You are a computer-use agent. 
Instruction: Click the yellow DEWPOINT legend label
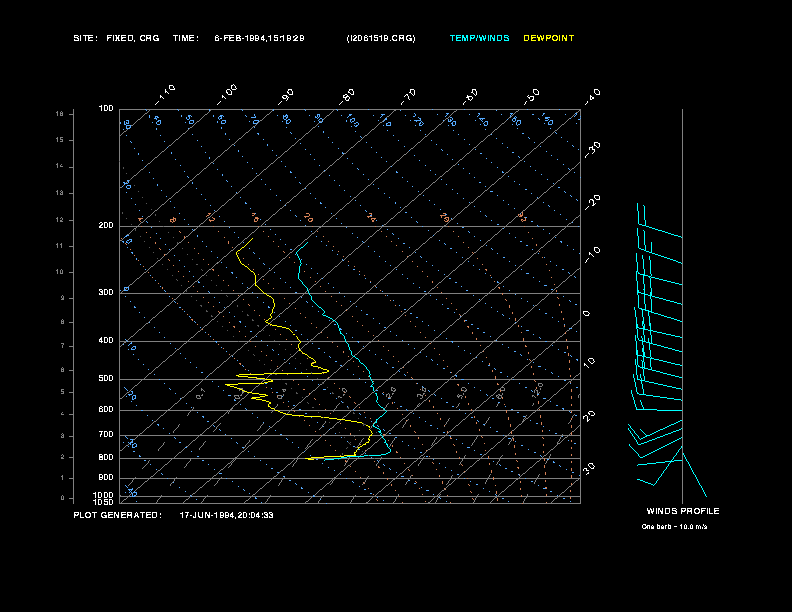pos(549,38)
